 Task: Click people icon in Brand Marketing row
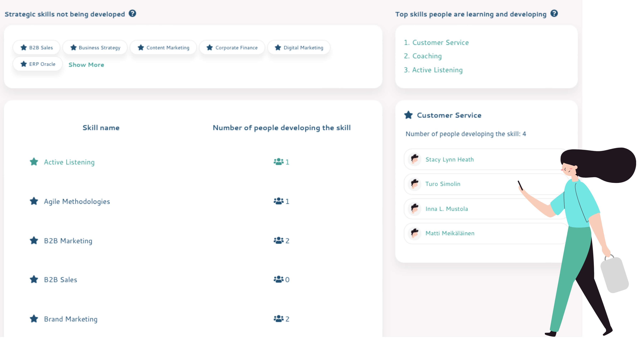click(278, 319)
